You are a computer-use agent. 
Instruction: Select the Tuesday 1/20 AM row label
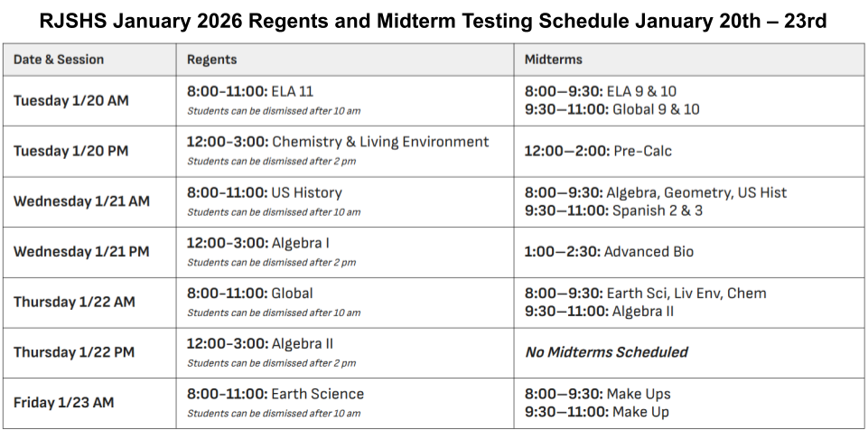click(71, 100)
